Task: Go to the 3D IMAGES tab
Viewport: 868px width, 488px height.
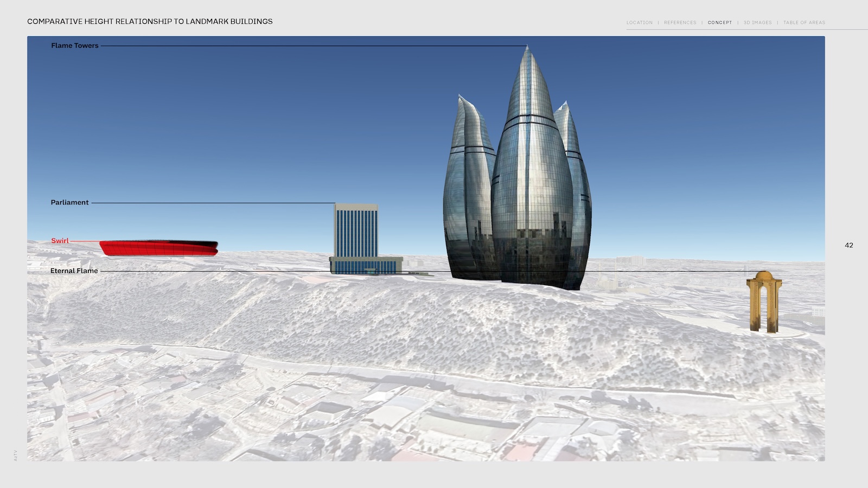Action: [x=757, y=23]
